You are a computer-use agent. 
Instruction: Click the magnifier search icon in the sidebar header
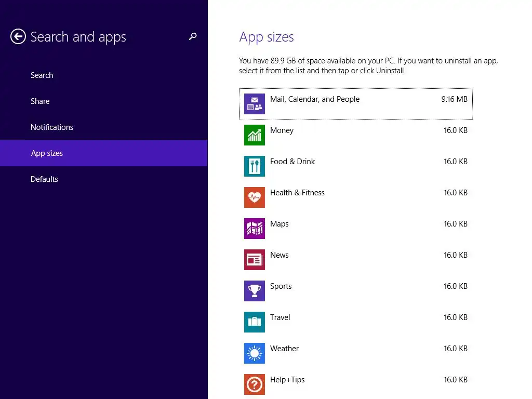click(x=193, y=36)
